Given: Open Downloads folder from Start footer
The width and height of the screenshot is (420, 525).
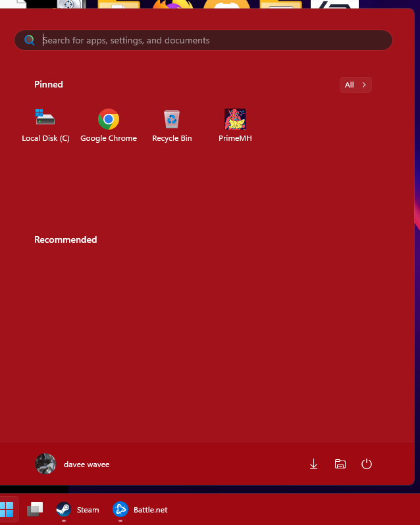Looking at the screenshot, I should (x=313, y=464).
